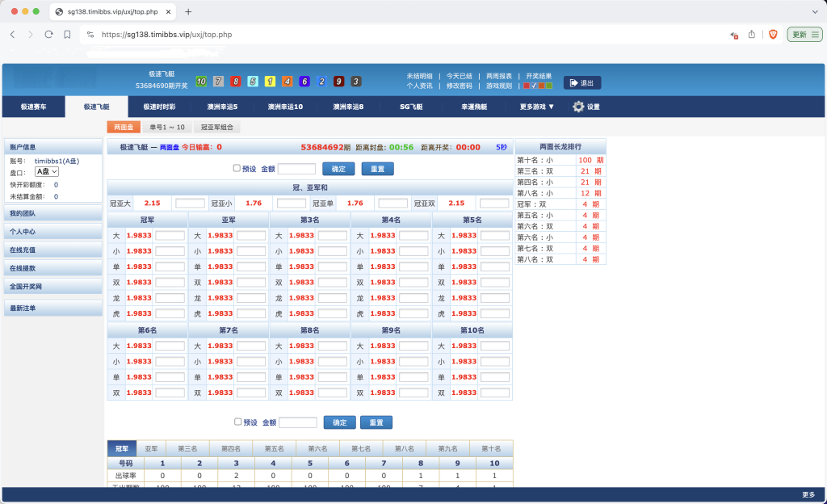This screenshot has height=504, width=827.
Task: Select the red theme color swatch
Action: coord(527,86)
